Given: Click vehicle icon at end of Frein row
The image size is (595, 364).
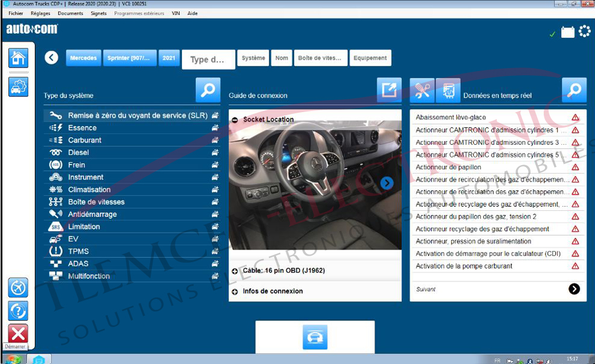Looking at the screenshot, I should (215, 165).
